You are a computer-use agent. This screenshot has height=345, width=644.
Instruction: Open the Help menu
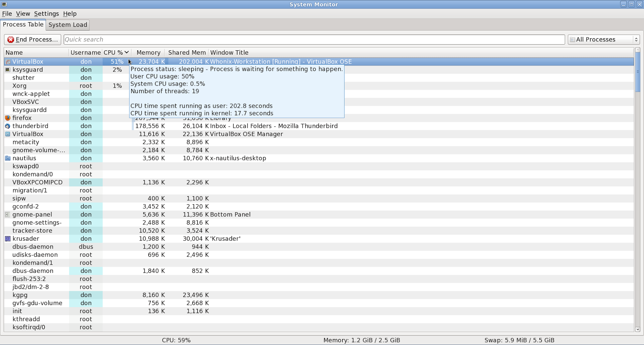pyautogui.click(x=70, y=14)
